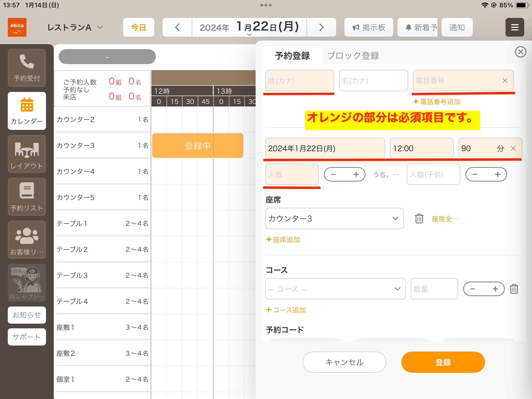Focus the course 数量 input field
The image size is (532, 399).
pos(434,289)
